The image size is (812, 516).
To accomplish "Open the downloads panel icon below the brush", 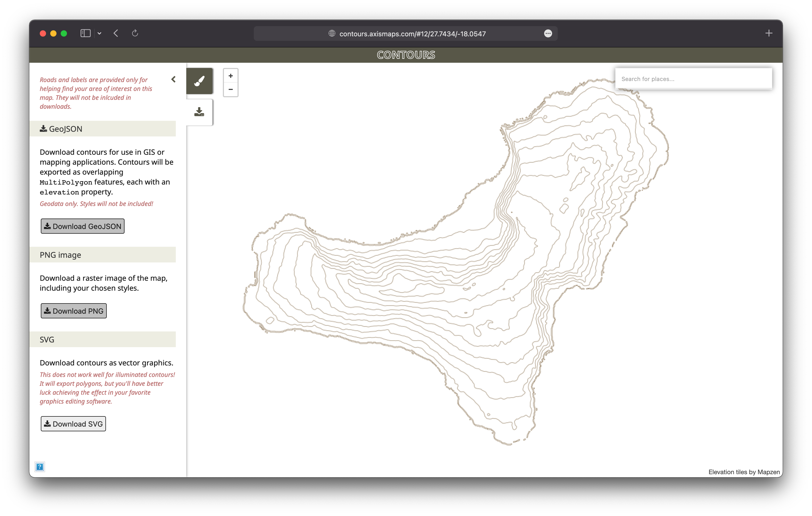I will pos(199,112).
